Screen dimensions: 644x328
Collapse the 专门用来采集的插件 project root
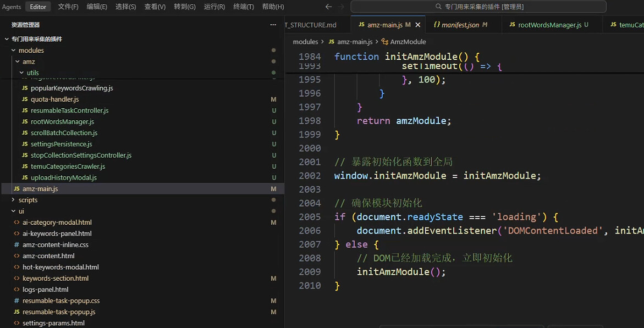(7, 39)
